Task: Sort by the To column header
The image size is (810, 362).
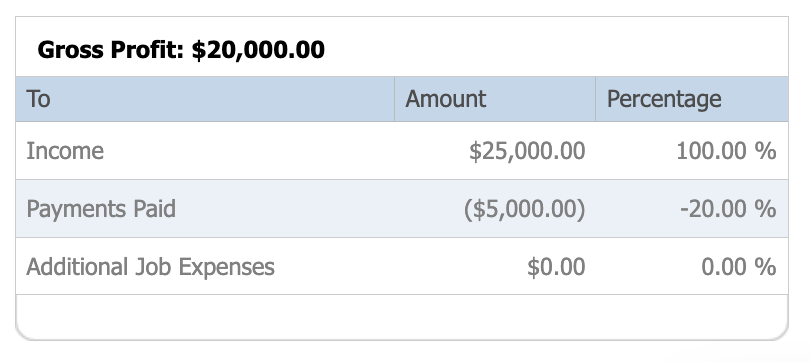Action: pos(205,99)
